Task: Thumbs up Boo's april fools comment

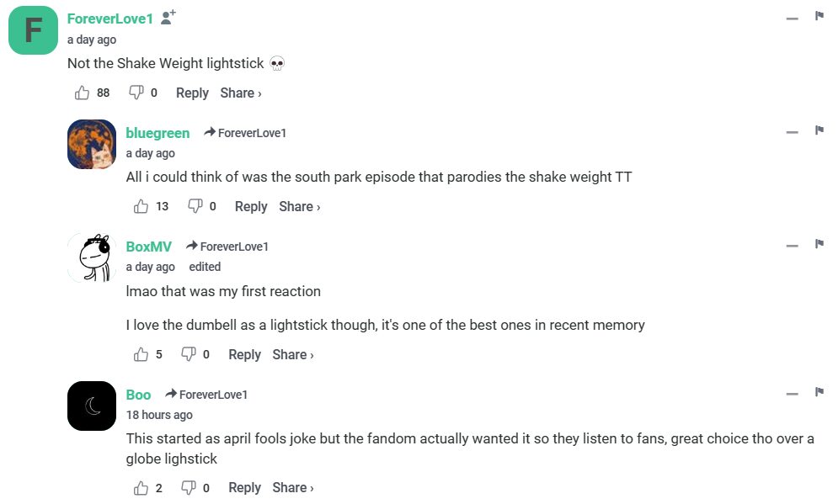Action: click(x=141, y=488)
